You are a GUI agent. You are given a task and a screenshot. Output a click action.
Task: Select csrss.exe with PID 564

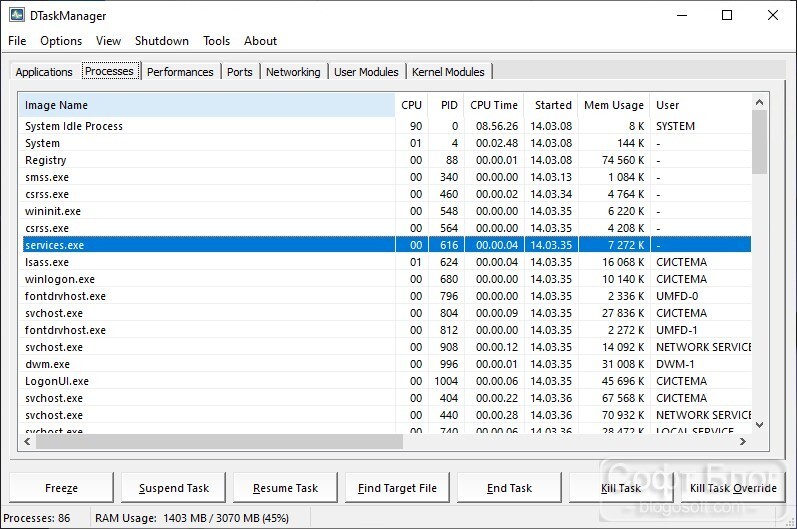tap(385, 228)
